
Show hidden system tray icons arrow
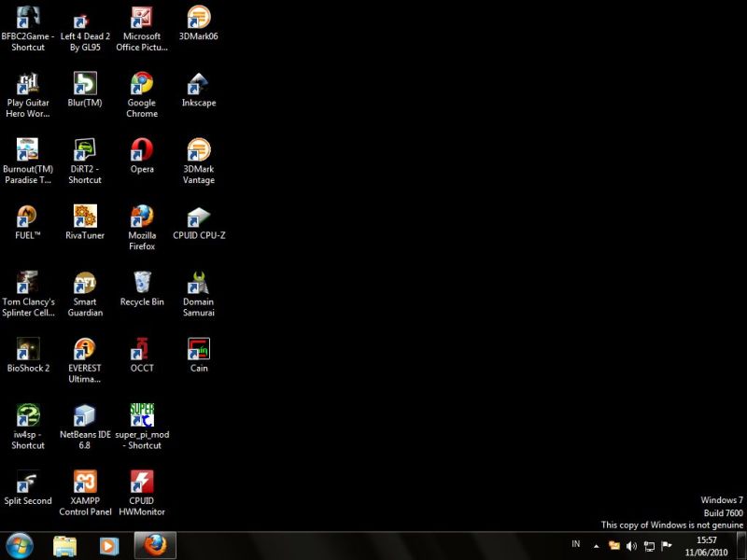[596, 546]
